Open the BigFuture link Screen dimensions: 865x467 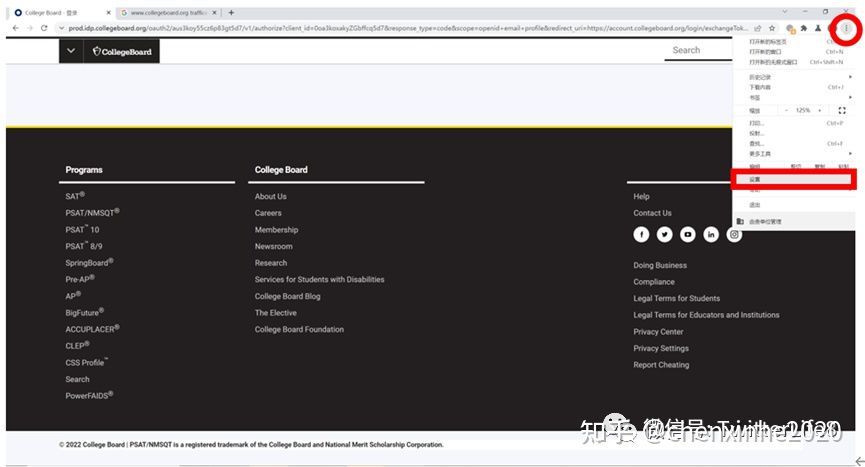[84, 312]
